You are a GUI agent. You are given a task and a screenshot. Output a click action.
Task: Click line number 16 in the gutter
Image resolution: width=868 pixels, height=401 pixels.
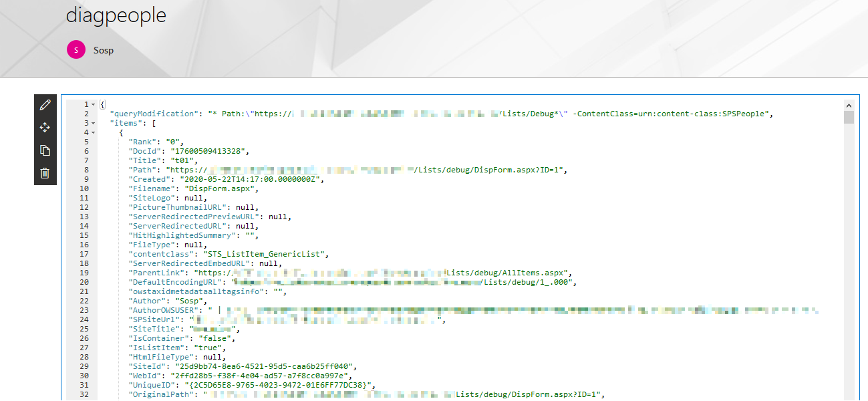click(x=84, y=245)
